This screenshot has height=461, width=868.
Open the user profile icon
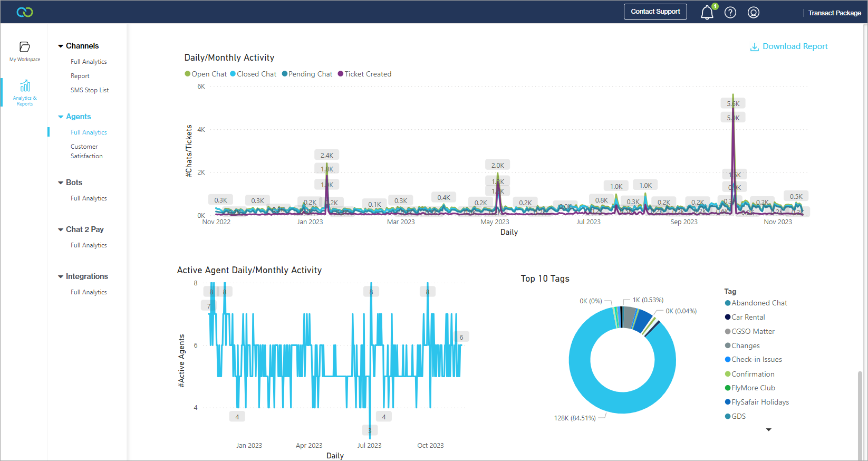[x=754, y=13]
